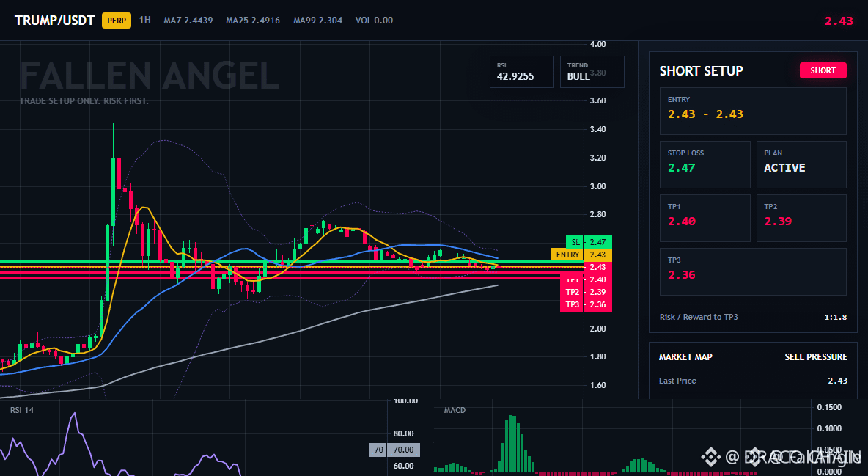Click the pink SHORT button
This screenshot has width=868, height=476.
click(x=823, y=70)
